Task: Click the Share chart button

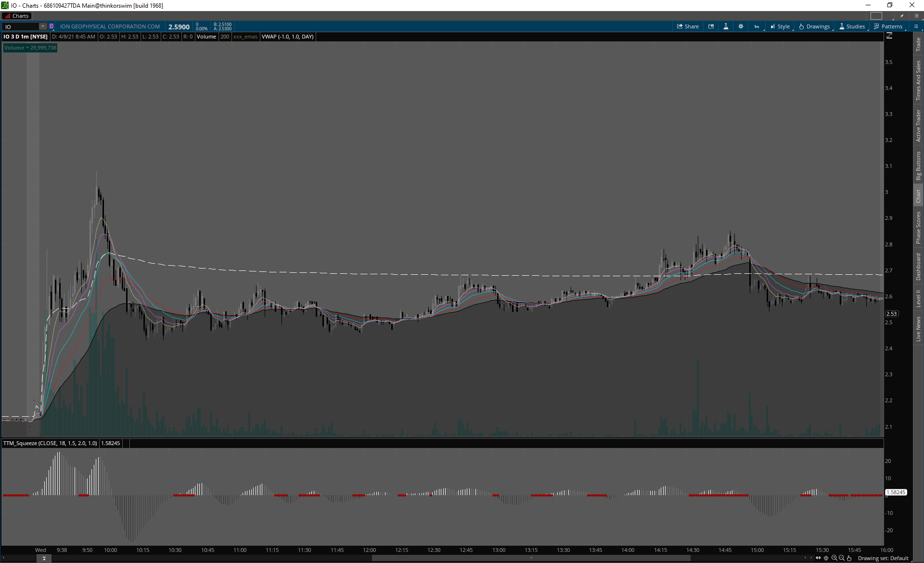Action: point(688,26)
